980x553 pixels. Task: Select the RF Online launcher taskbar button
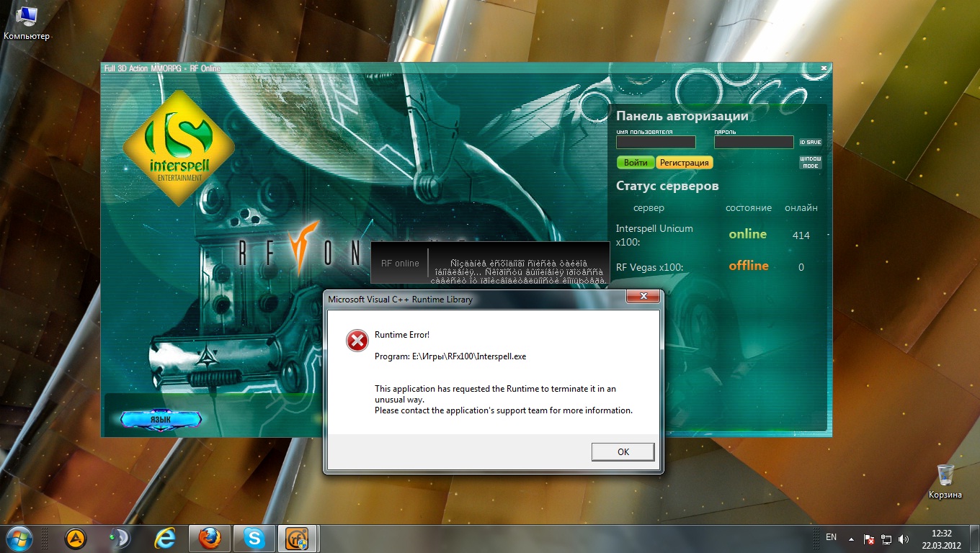[x=298, y=538]
